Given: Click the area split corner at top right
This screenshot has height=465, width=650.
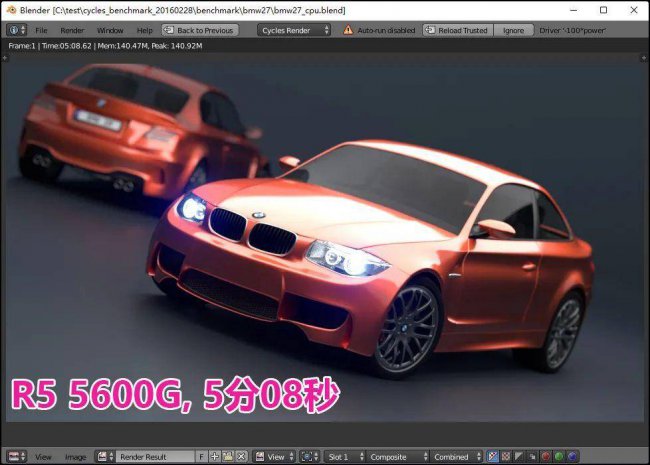Looking at the screenshot, I should click(644, 58).
